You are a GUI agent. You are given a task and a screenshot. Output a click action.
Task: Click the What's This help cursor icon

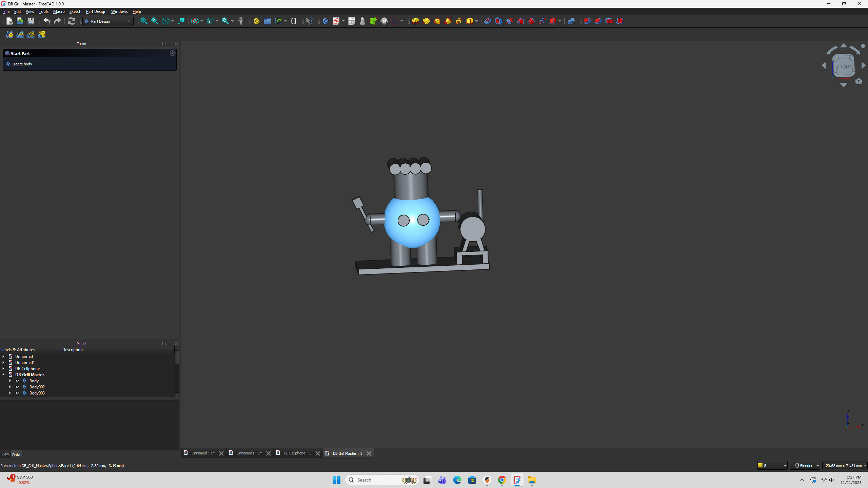tap(309, 21)
